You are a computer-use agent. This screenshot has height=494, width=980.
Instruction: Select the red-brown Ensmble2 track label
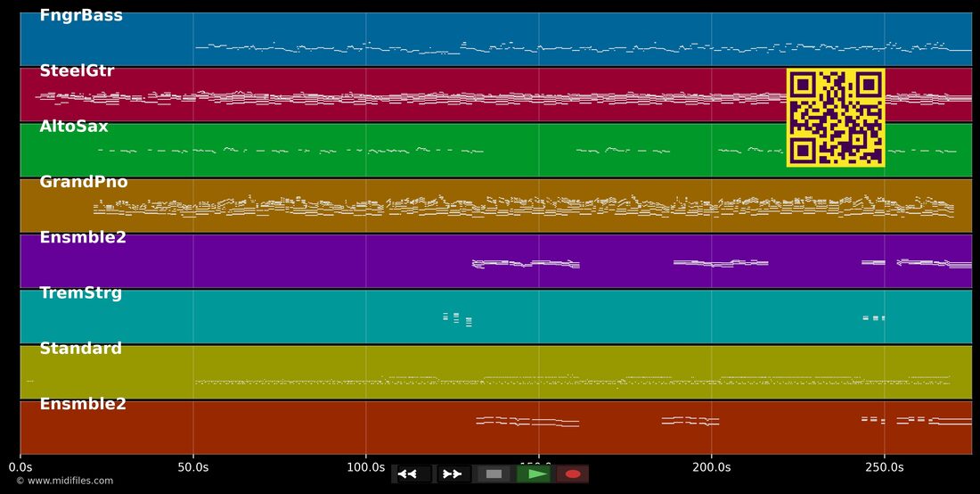pos(83,404)
